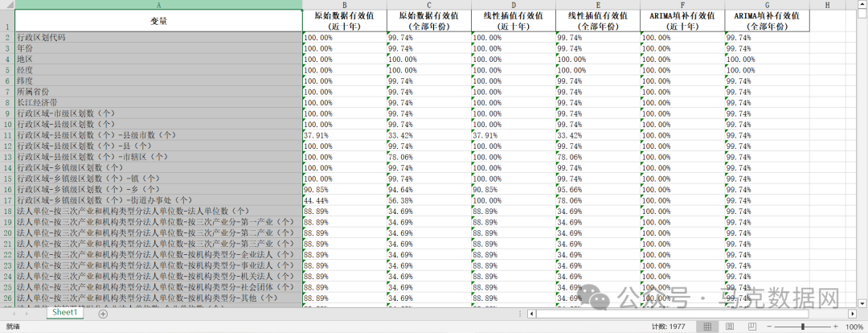Select 行政区域-乡镇级区划数(个)-街道办事处(个) cell

pos(159,200)
